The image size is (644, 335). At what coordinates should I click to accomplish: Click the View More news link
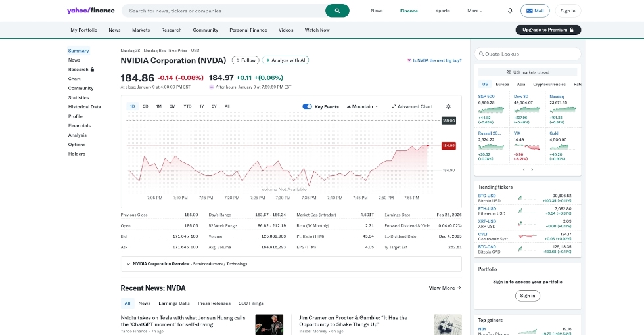[x=445, y=288]
